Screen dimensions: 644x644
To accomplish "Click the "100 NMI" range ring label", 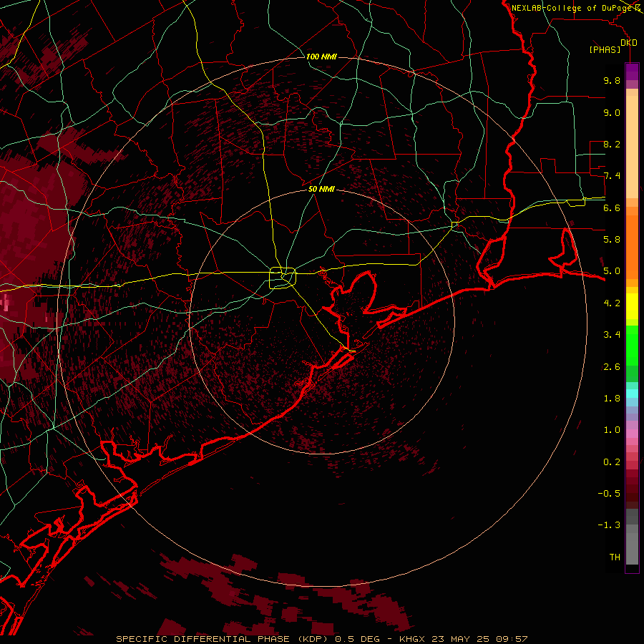I will 321,57.
